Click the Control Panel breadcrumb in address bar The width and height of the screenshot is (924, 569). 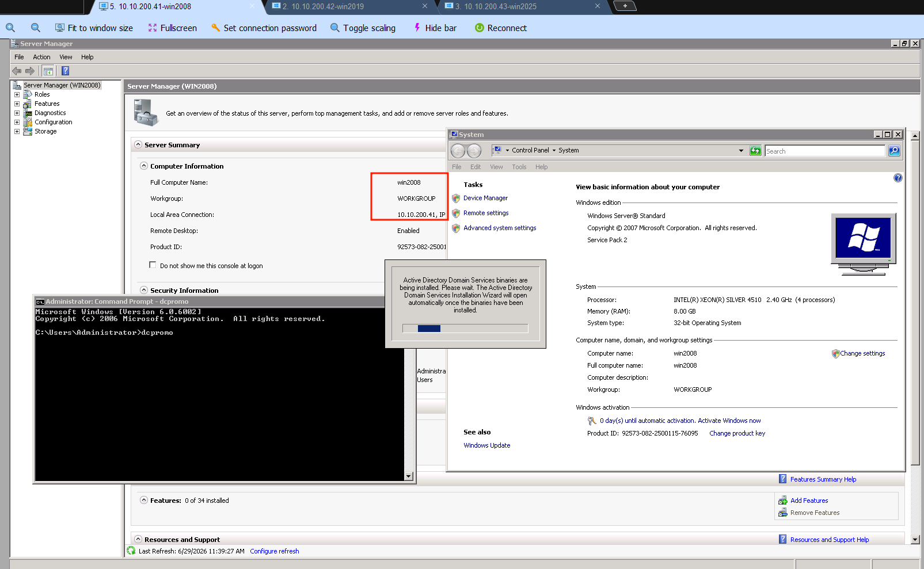coord(530,150)
